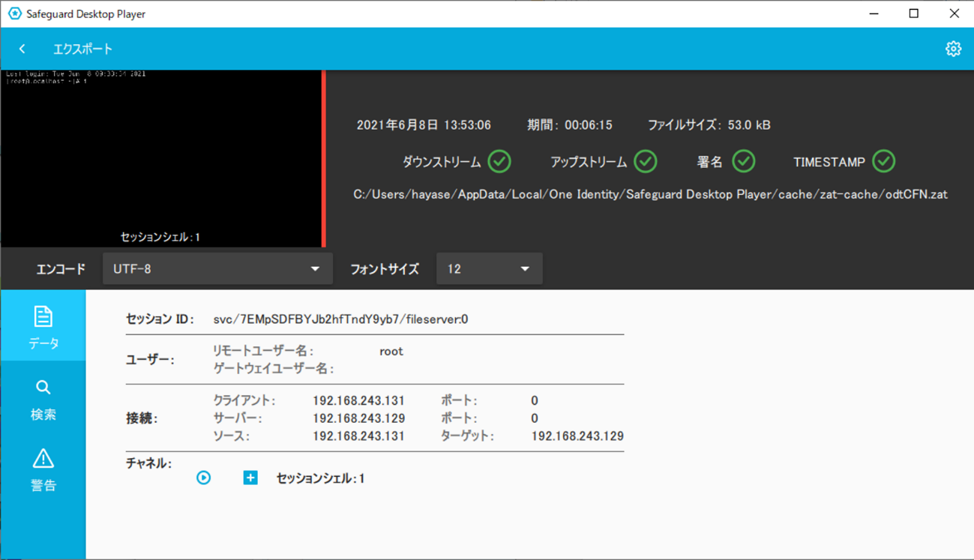Open the 警告 sidebar tab
974x560 pixels.
[43, 469]
